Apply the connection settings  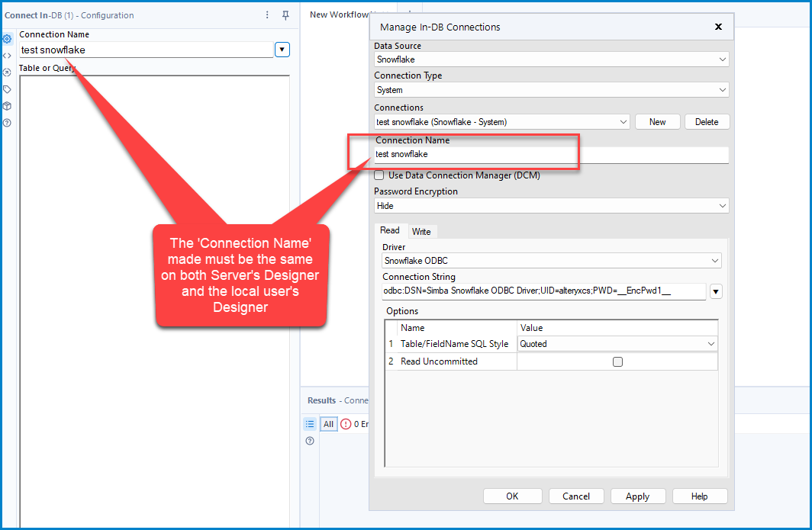pos(637,496)
